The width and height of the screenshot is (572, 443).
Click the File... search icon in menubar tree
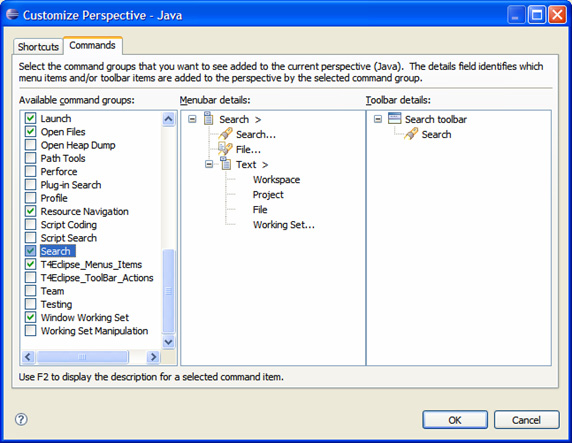[225, 149]
